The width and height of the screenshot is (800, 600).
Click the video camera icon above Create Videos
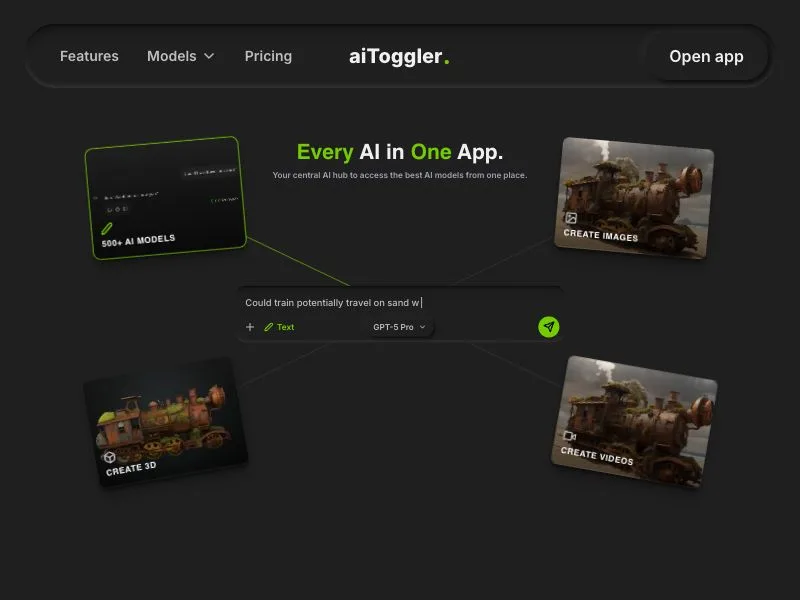coord(569,436)
